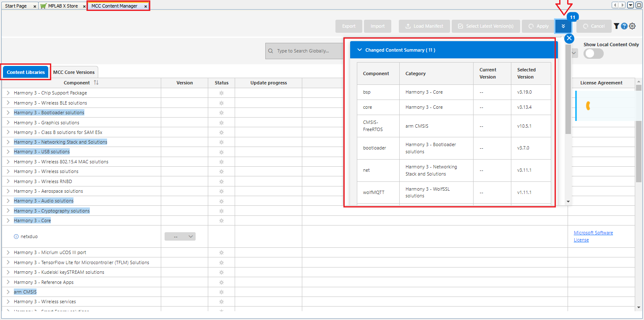The height and width of the screenshot is (320, 644).
Task: Expand Harmony 3 - Reference Apps
Action: pos(8,282)
